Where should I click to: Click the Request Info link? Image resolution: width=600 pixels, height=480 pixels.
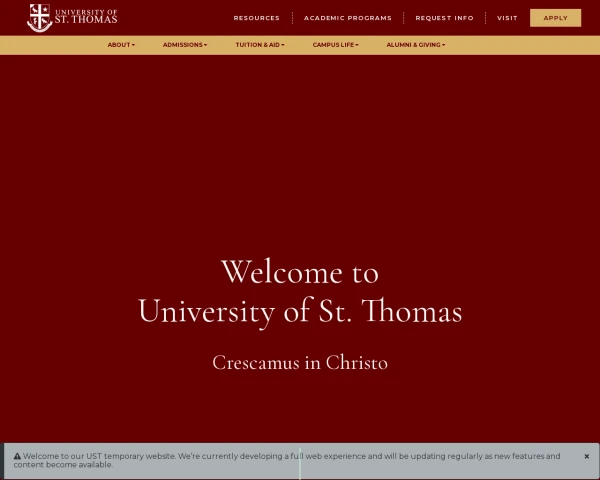pos(444,18)
